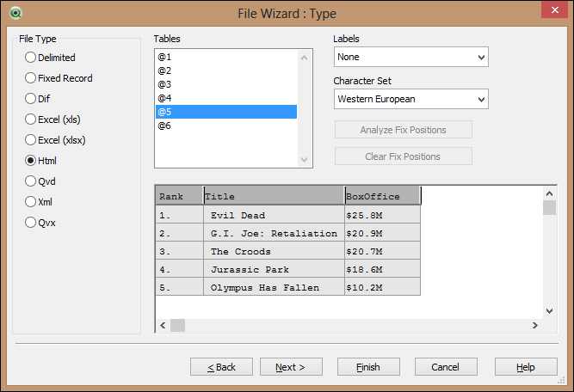
Task: Select highlighted table @5
Action: point(226,112)
